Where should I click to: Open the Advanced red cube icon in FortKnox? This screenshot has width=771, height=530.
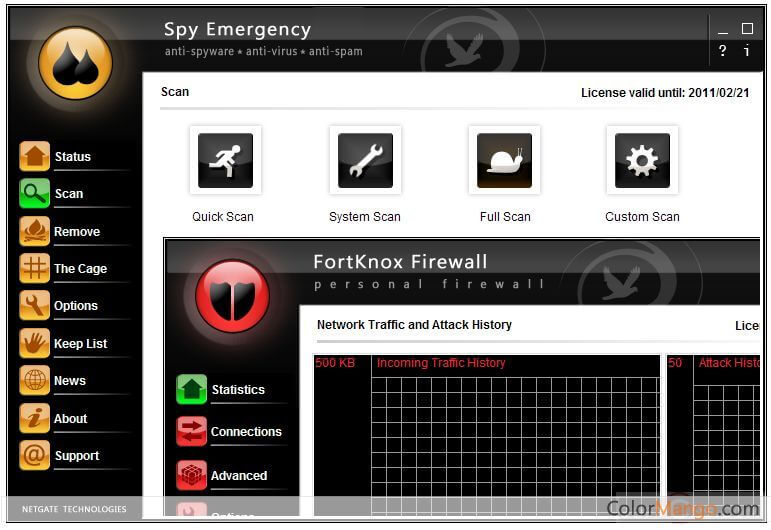click(x=191, y=475)
